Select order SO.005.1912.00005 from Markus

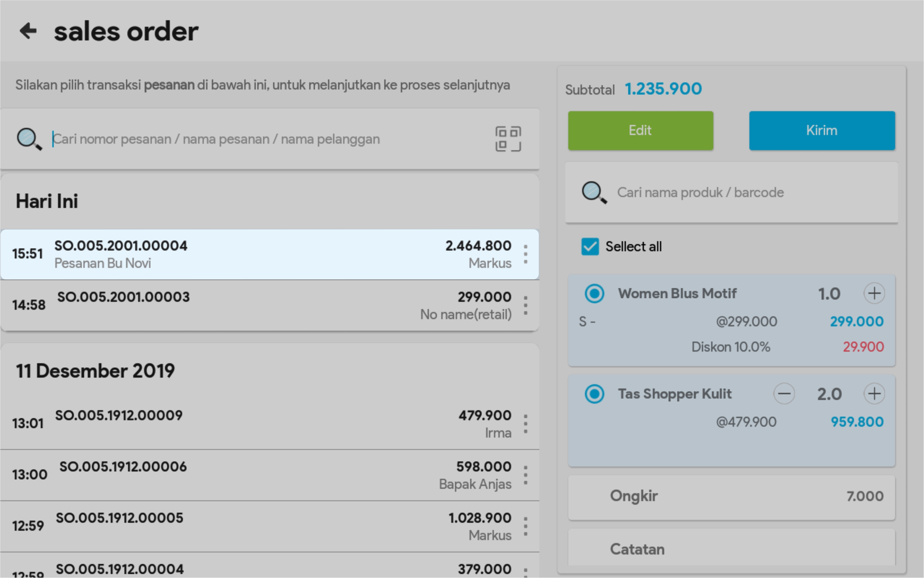click(x=260, y=526)
